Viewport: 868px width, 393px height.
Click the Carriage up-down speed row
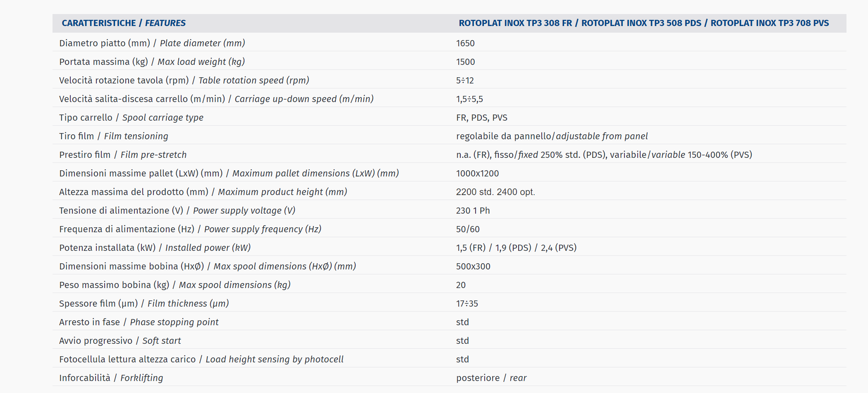click(x=449, y=99)
